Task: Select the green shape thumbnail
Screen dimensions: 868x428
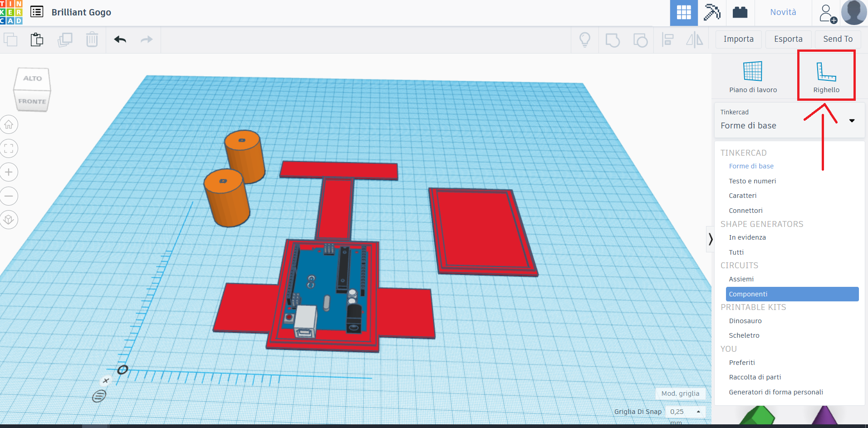Action: (x=757, y=415)
